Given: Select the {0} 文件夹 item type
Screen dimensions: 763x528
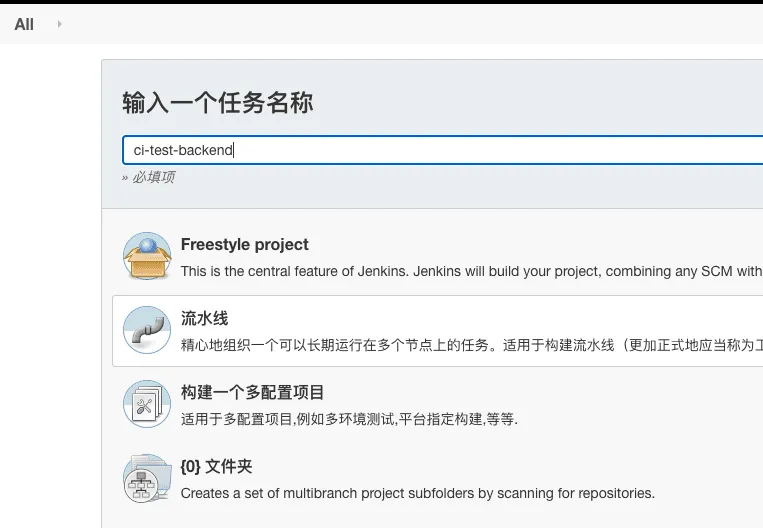Looking at the screenshot, I should point(216,466).
